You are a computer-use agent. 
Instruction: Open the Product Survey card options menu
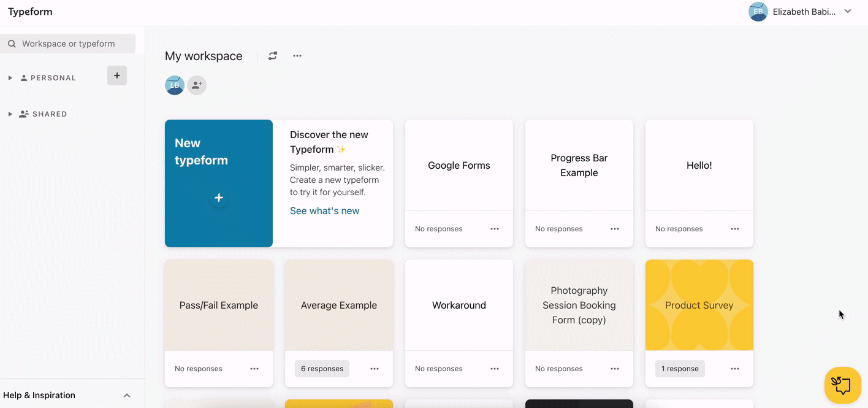click(x=735, y=369)
